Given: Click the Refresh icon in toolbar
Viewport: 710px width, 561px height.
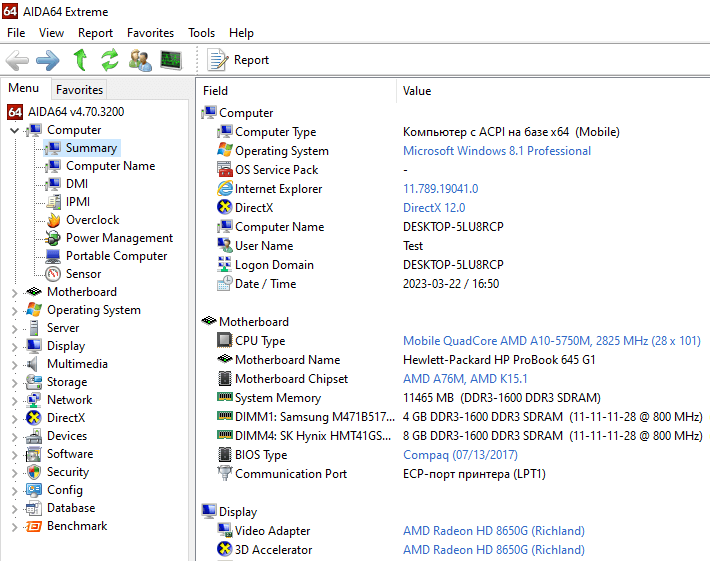Looking at the screenshot, I should (110, 60).
